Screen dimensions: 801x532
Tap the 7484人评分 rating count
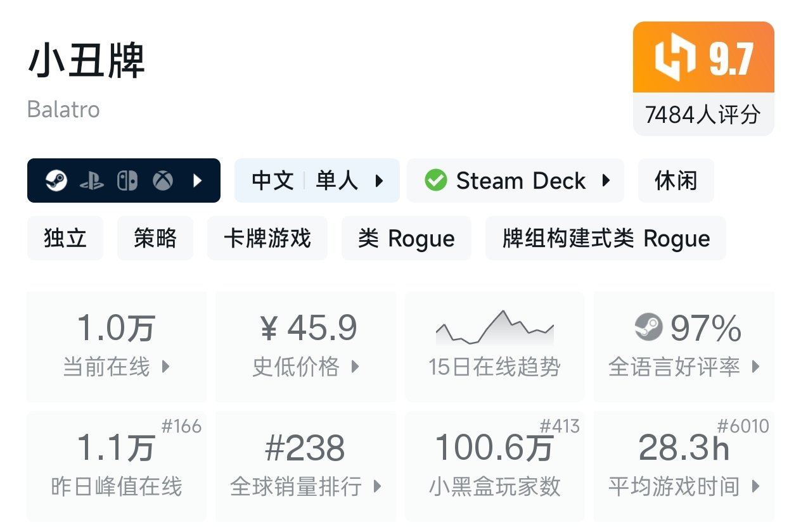(703, 115)
